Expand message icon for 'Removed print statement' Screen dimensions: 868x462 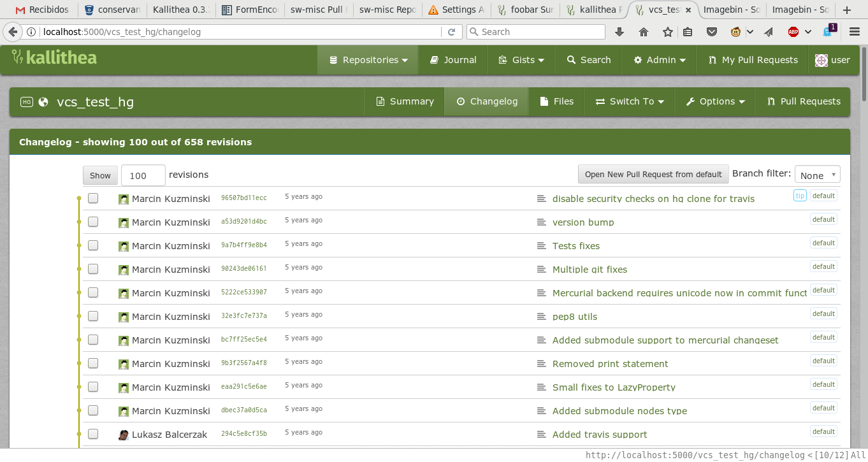pos(542,364)
